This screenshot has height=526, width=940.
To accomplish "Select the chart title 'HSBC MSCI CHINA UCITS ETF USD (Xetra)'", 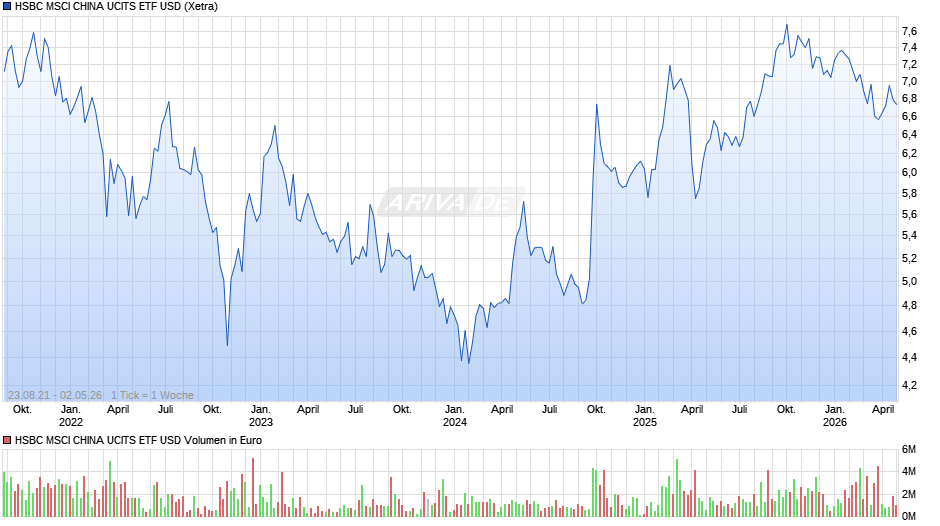I will click(x=116, y=7).
